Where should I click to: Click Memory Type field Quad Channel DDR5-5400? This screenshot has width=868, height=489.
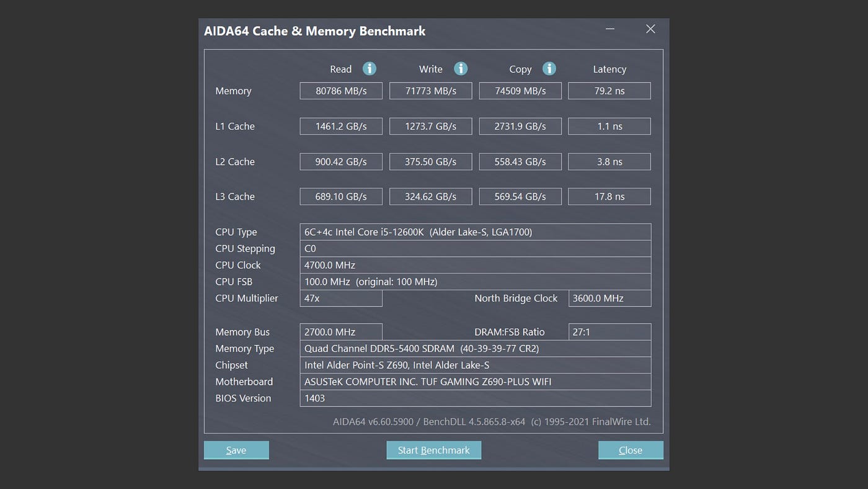pos(476,348)
